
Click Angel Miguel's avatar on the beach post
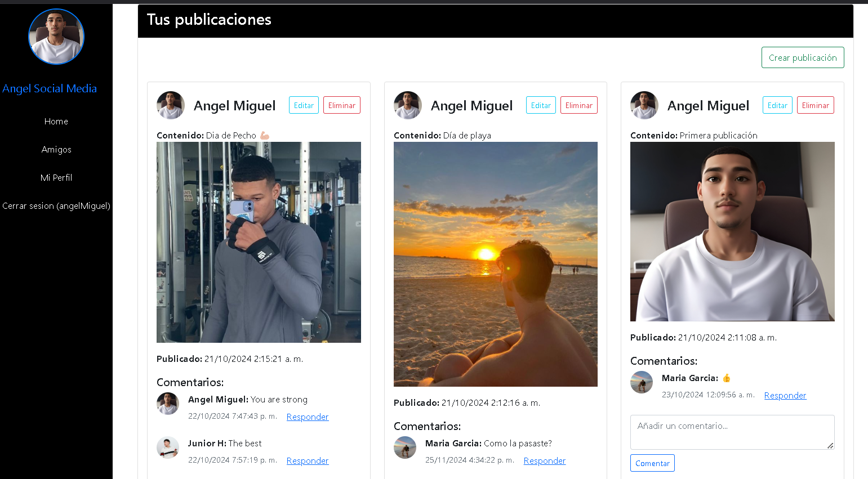(407, 105)
